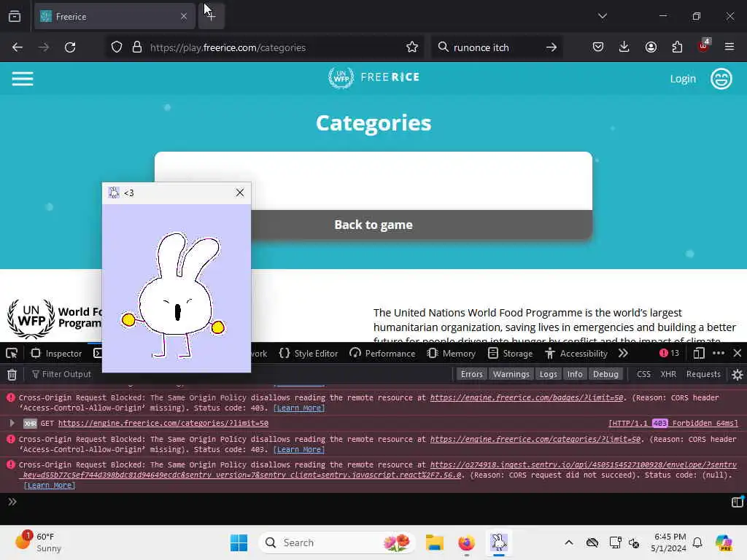Toggle console multi-line editor mode
The height and width of the screenshot is (560, 747).
tap(738, 502)
